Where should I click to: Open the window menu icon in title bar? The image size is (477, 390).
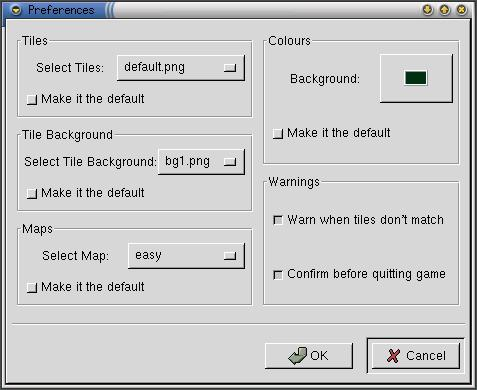coord(16,10)
